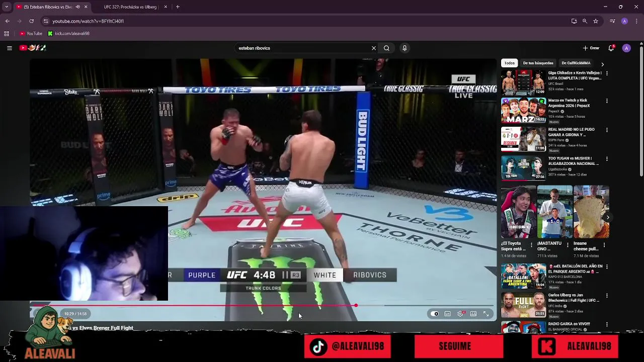This screenshot has width=644, height=362.
Task: Select the Todos filter chip
Action: [x=510, y=63]
